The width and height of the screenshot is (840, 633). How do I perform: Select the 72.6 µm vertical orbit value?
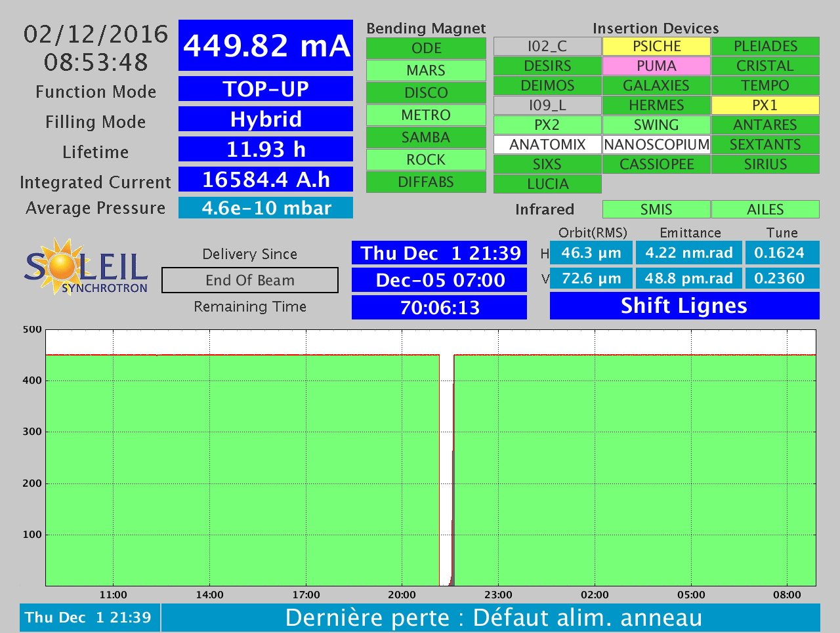click(591, 278)
